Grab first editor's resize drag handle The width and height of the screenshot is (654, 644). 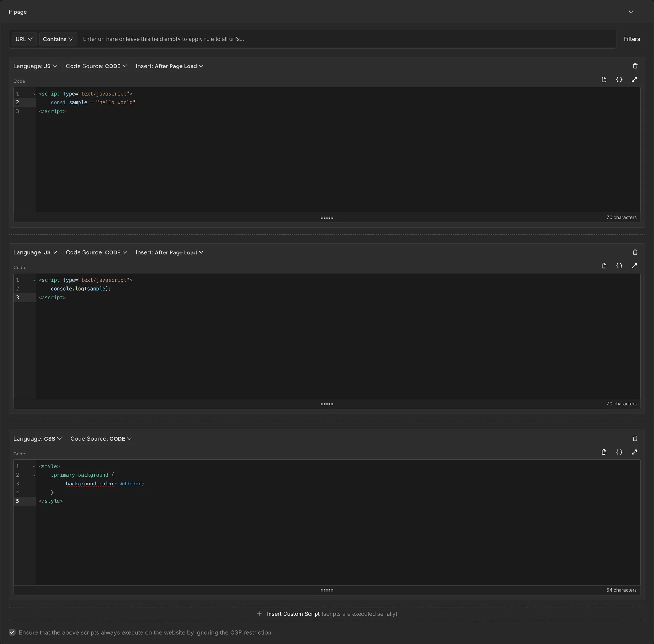click(x=326, y=218)
